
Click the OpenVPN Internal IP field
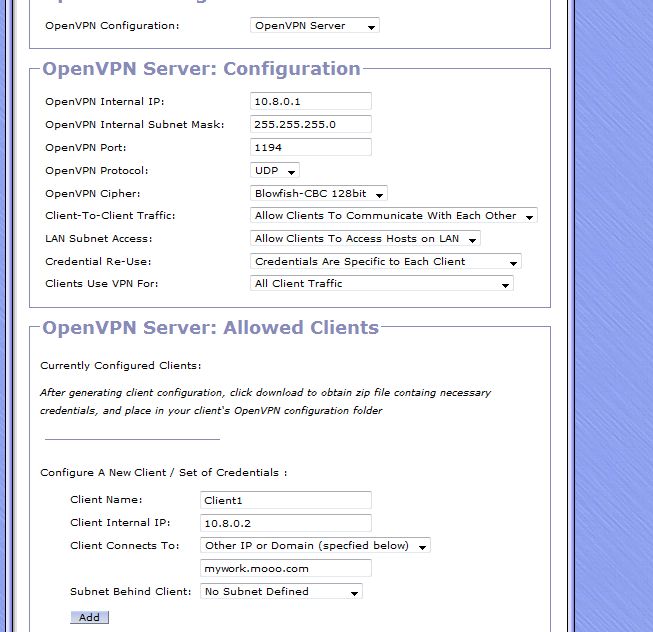coord(310,101)
